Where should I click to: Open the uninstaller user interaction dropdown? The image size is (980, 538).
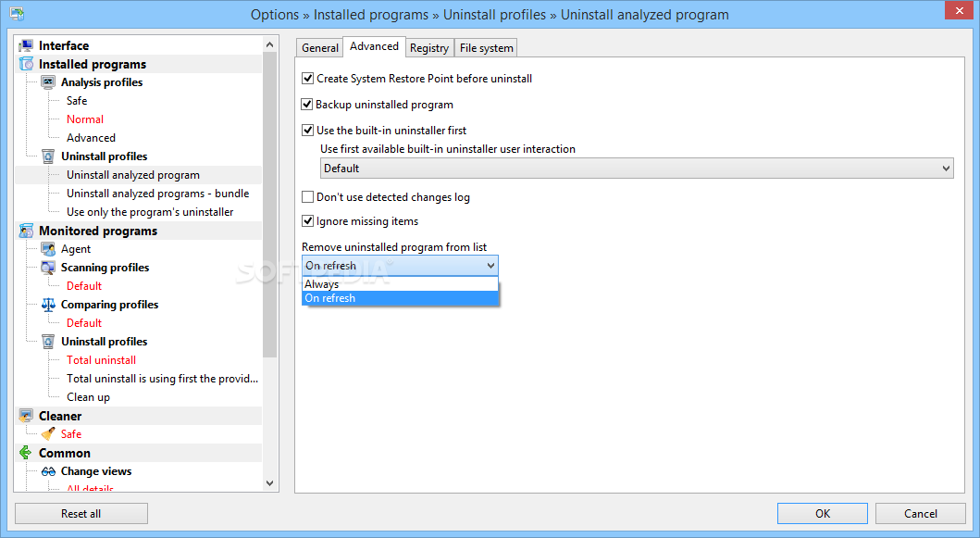pyautogui.click(x=637, y=169)
